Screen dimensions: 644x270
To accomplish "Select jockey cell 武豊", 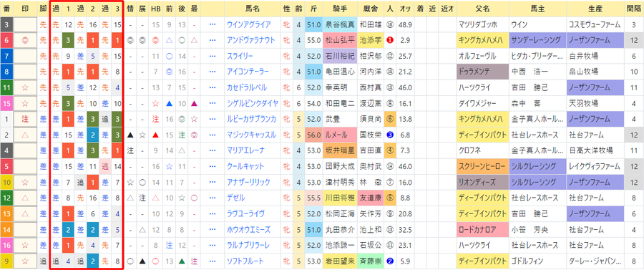I will point(340,119).
